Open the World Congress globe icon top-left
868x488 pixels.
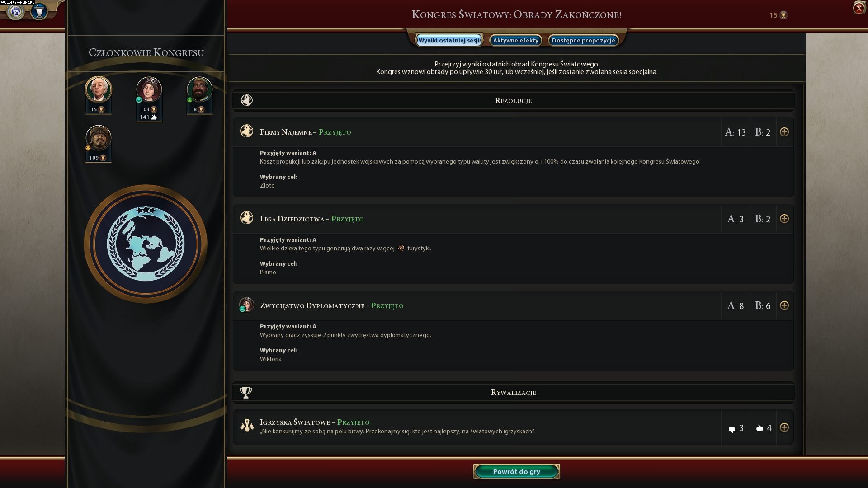pos(16,11)
